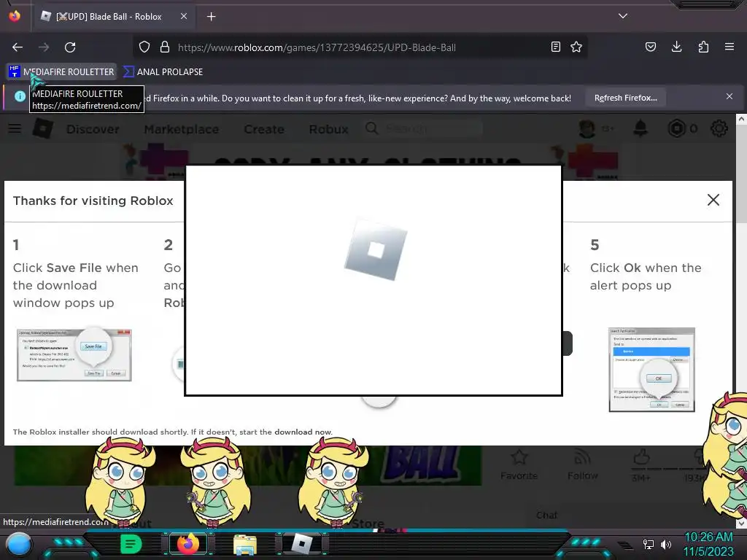This screenshot has width=747, height=560.
Task: View site security lock information
Action: coord(165,47)
